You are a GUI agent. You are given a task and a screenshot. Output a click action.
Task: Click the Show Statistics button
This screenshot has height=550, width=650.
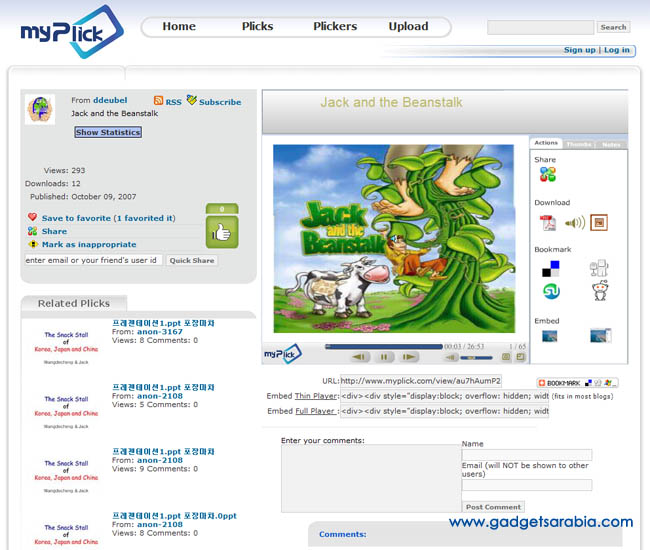pyautogui.click(x=108, y=132)
